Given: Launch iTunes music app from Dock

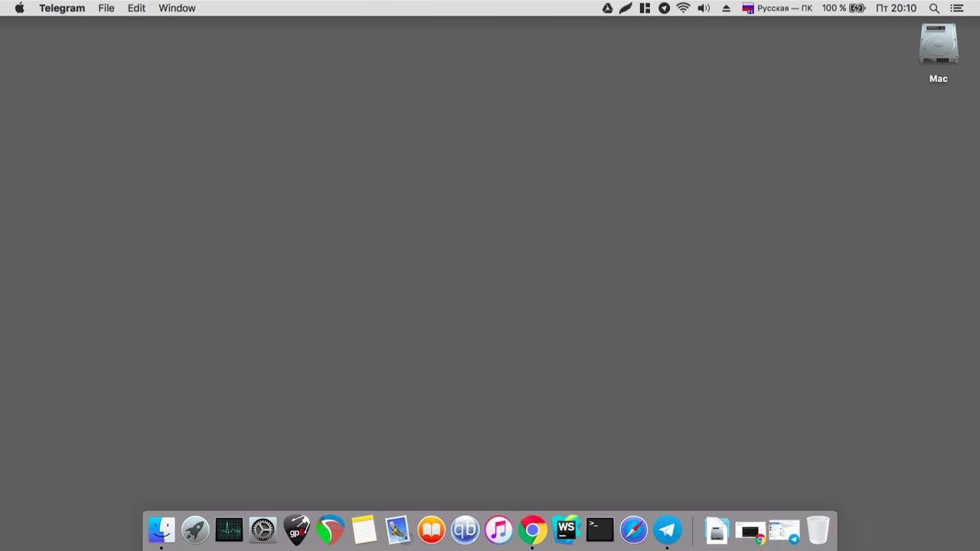Looking at the screenshot, I should coord(498,530).
